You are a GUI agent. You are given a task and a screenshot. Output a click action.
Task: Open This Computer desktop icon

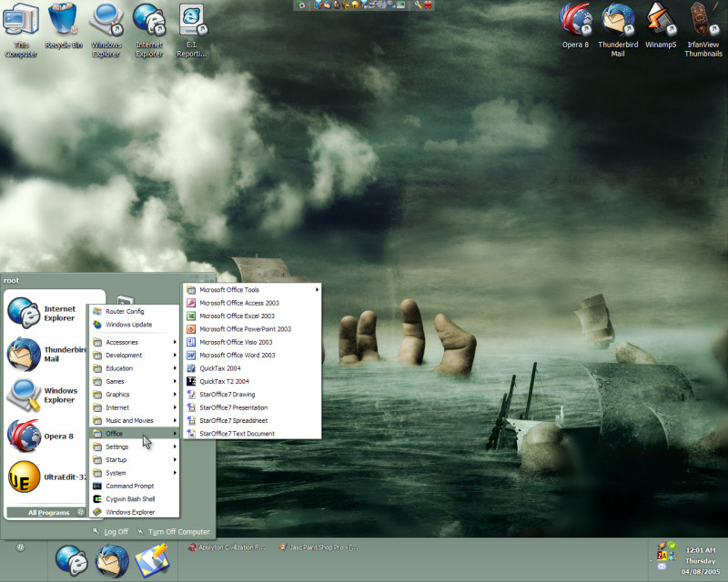(x=21, y=20)
